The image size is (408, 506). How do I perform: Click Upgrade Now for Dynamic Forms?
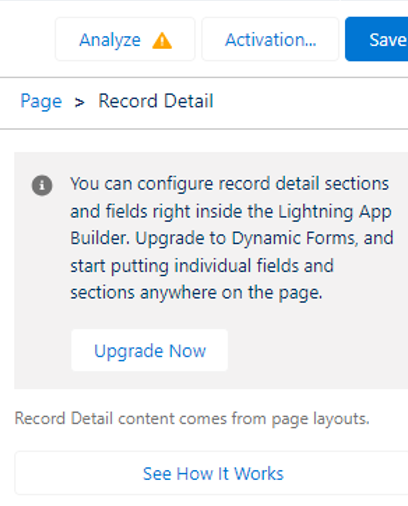[149, 350]
